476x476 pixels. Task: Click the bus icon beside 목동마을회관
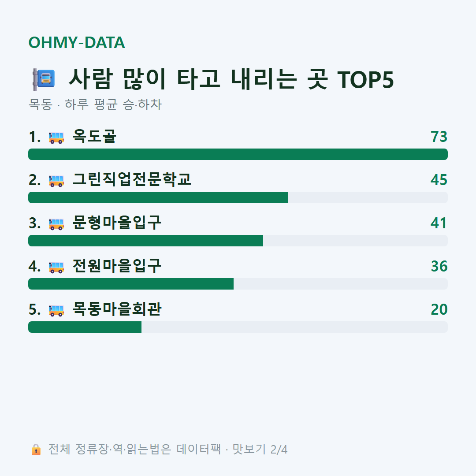[56, 310]
